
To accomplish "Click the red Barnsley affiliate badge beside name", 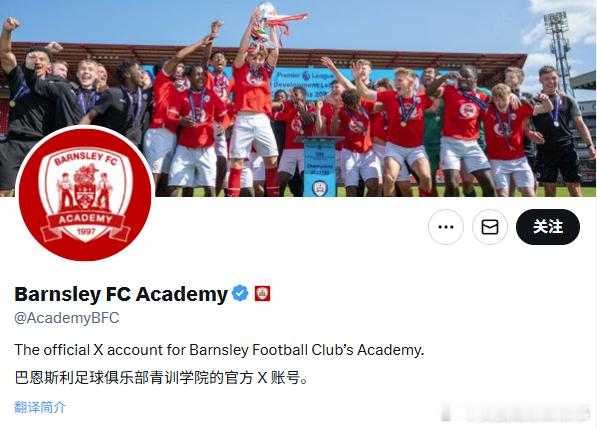I will point(262,293).
